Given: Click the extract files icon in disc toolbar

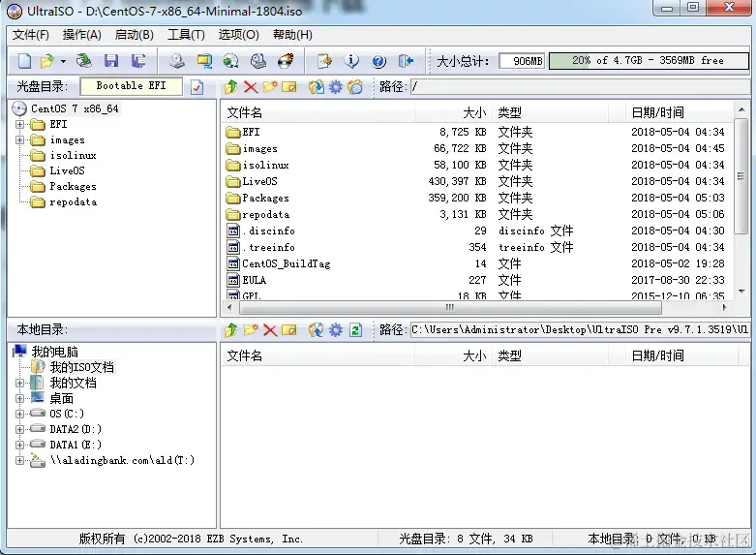Looking at the screenshot, I should [x=317, y=87].
